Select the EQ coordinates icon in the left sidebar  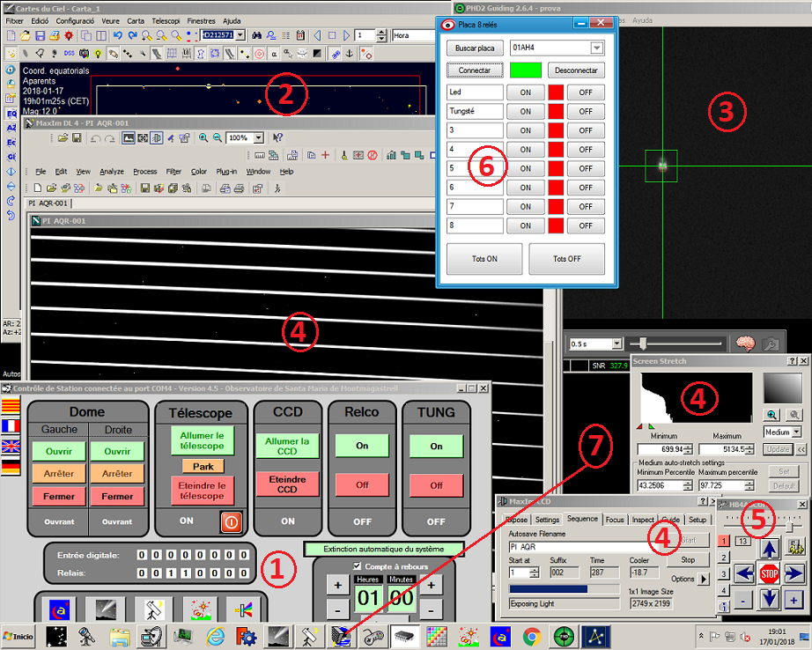pyautogui.click(x=11, y=114)
